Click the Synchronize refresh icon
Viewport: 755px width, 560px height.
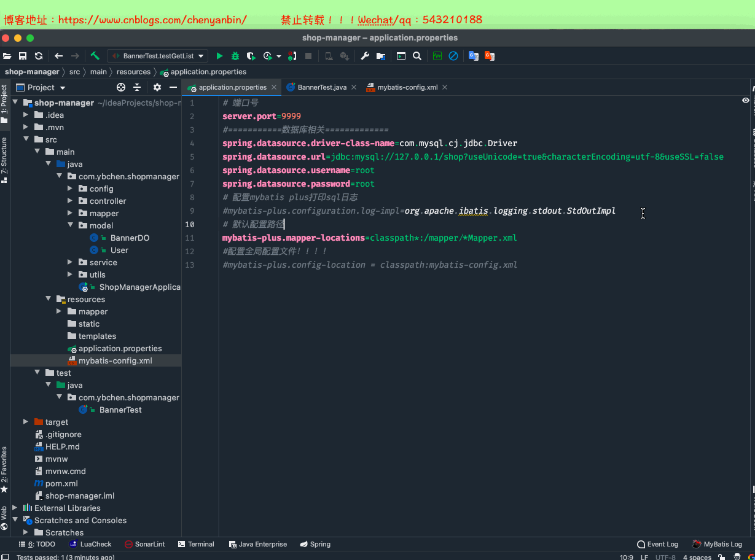click(39, 56)
